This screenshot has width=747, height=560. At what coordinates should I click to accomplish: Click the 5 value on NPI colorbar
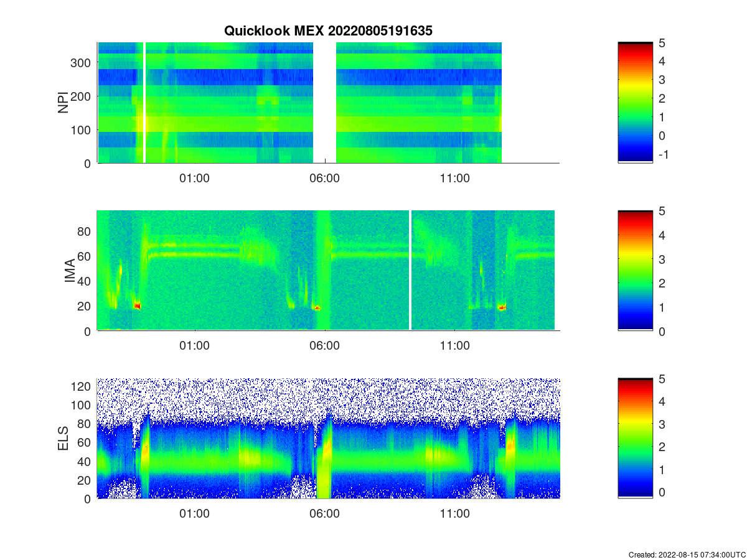(662, 43)
